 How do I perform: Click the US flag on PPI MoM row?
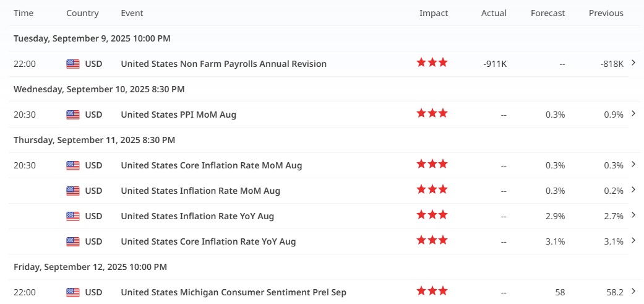click(73, 115)
